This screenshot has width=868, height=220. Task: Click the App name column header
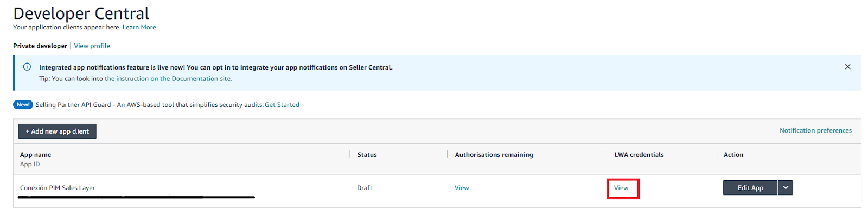tap(35, 155)
